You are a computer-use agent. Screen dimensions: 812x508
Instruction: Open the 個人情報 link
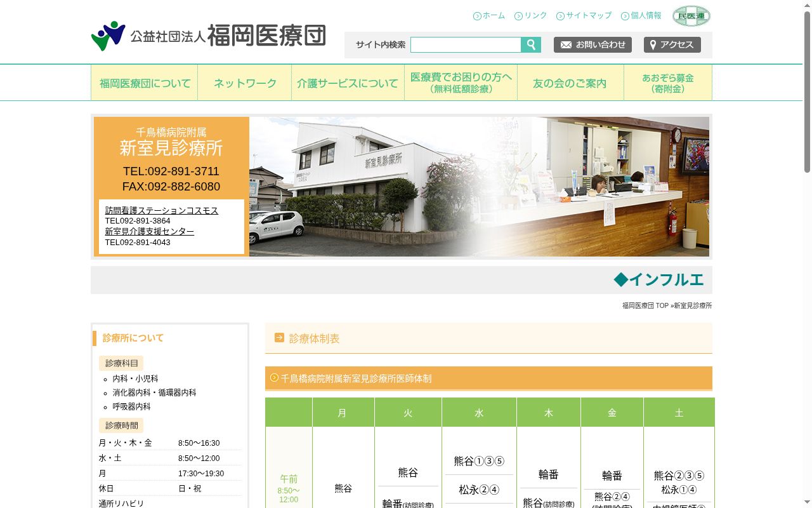(646, 16)
